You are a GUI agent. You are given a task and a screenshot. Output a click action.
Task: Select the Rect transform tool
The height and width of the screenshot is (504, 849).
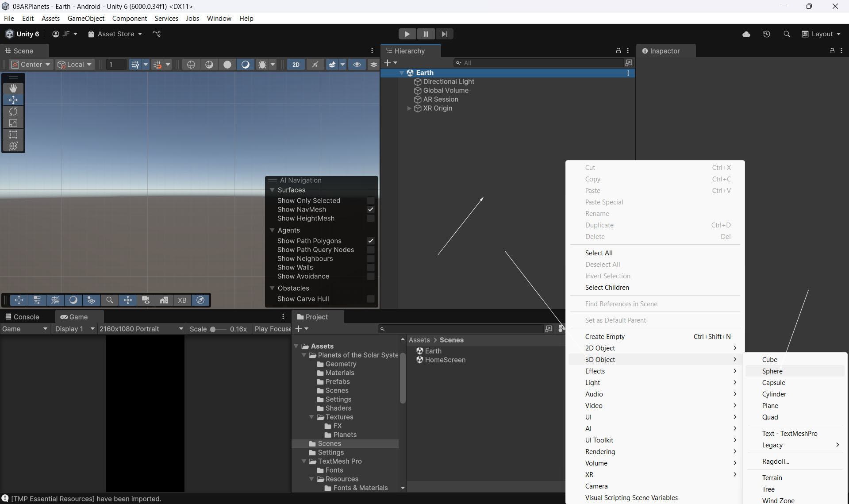click(13, 135)
